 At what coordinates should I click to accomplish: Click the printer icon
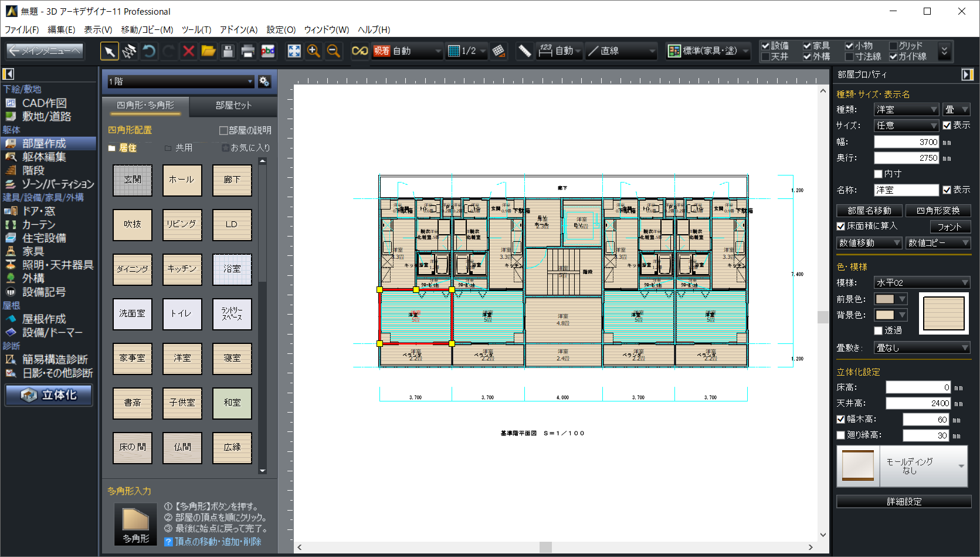(247, 52)
